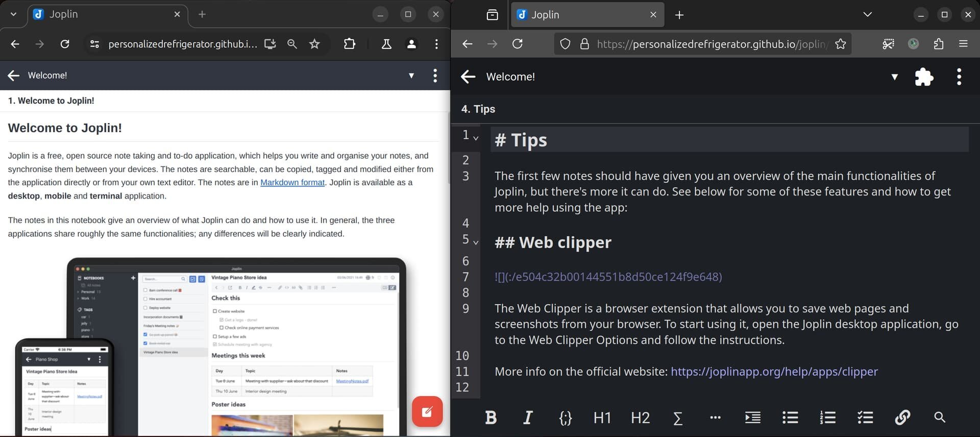Bookmark page with Chrome star icon
Viewport: 980px width, 437px height.
[314, 44]
